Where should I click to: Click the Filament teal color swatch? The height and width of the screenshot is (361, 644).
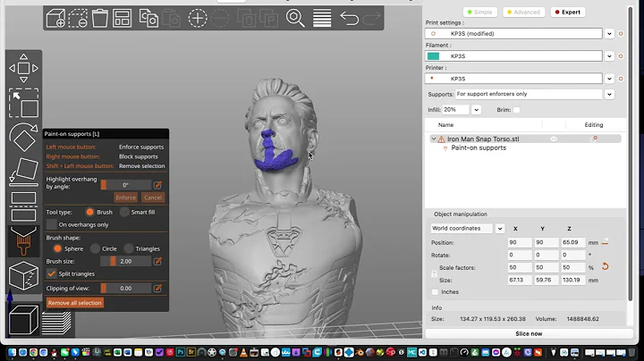click(433, 55)
